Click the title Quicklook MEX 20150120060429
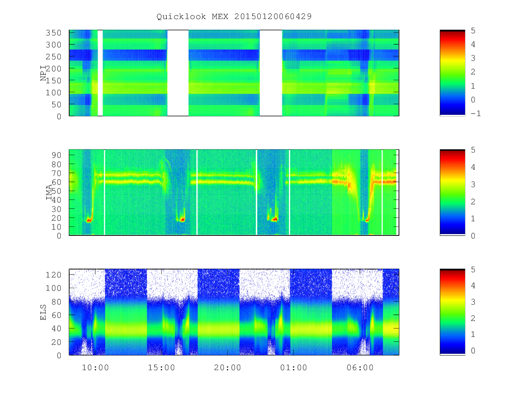Viewport: 532px width, 399px height. coord(234,16)
